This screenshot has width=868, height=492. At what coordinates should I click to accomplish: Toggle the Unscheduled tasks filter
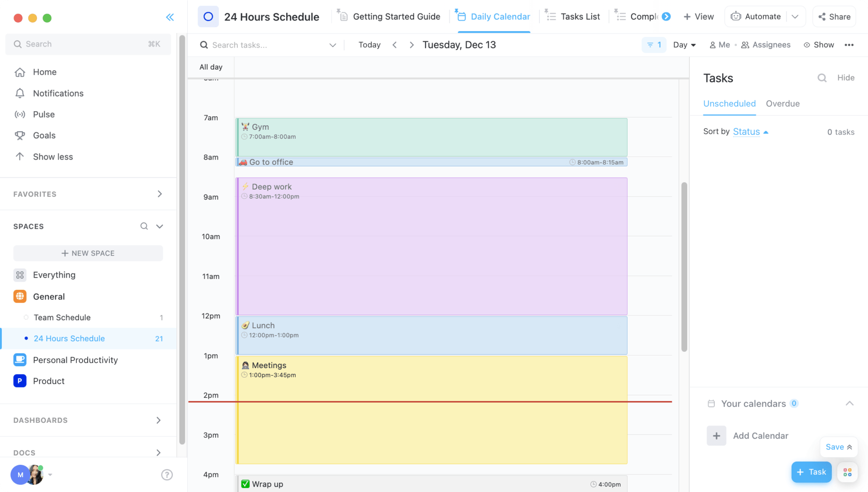point(730,103)
